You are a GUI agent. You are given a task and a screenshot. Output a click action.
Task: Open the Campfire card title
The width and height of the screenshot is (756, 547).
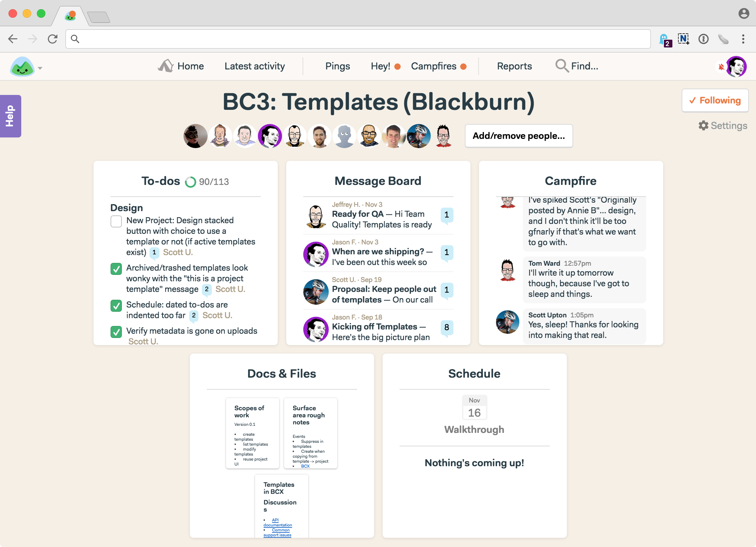click(571, 181)
